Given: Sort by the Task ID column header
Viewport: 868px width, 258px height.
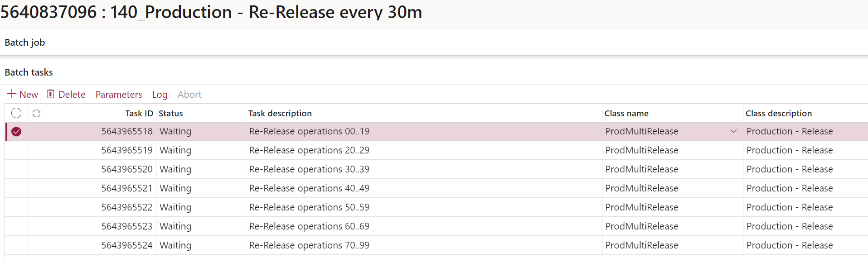Looking at the screenshot, I should [139, 114].
